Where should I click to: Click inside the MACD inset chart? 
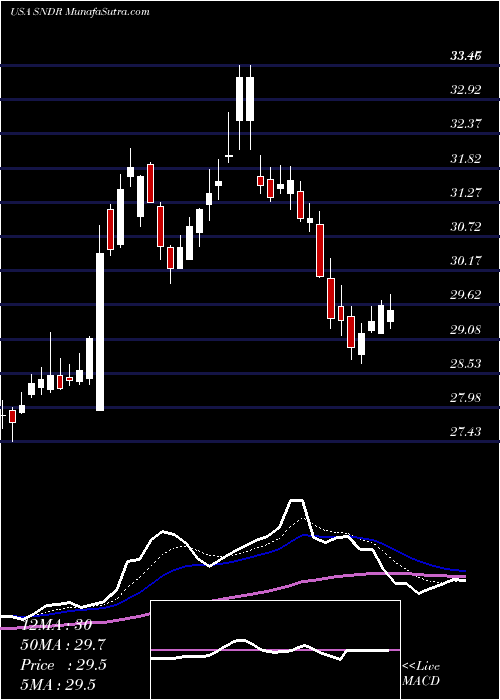(275, 650)
